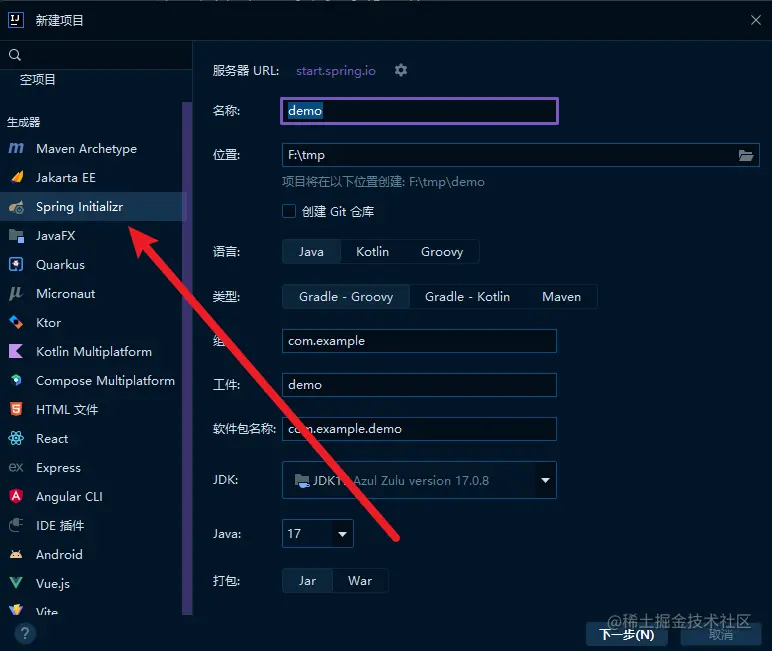Click the Express ex icon
This screenshot has height=651, width=772.
point(16,467)
